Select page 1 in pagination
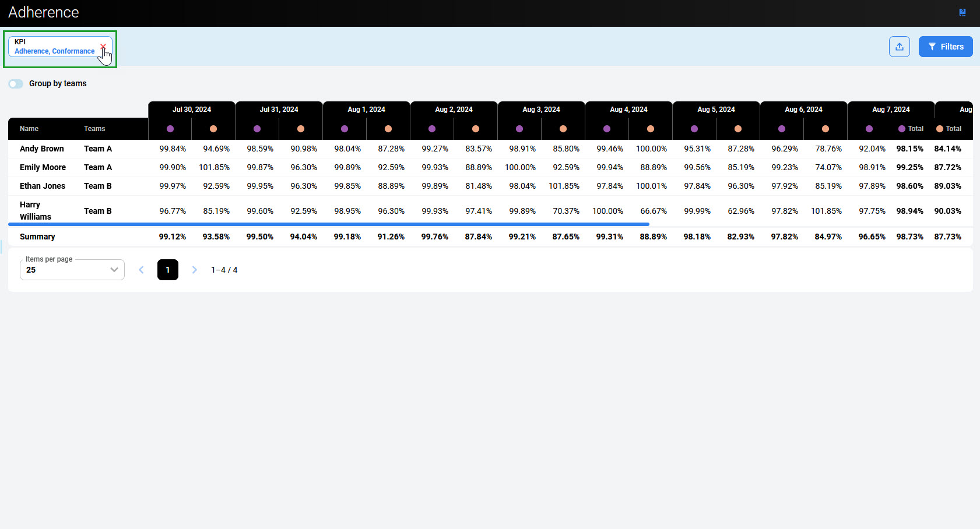The height and width of the screenshot is (529, 980). (168, 270)
